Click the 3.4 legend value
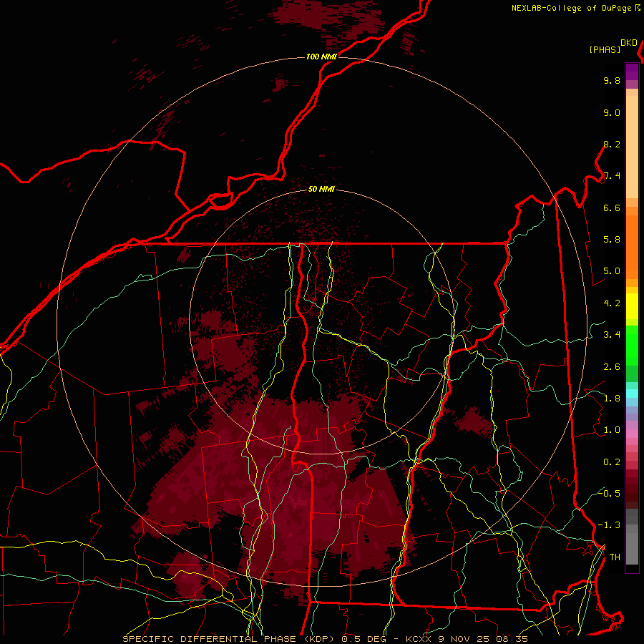This screenshot has width=644, height=644. click(x=612, y=335)
